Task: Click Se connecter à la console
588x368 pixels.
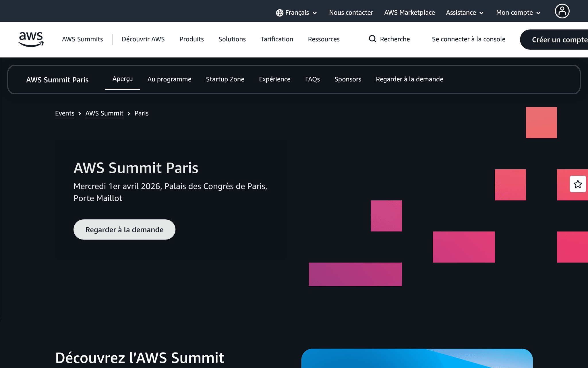Action: click(x=469, y=39)
